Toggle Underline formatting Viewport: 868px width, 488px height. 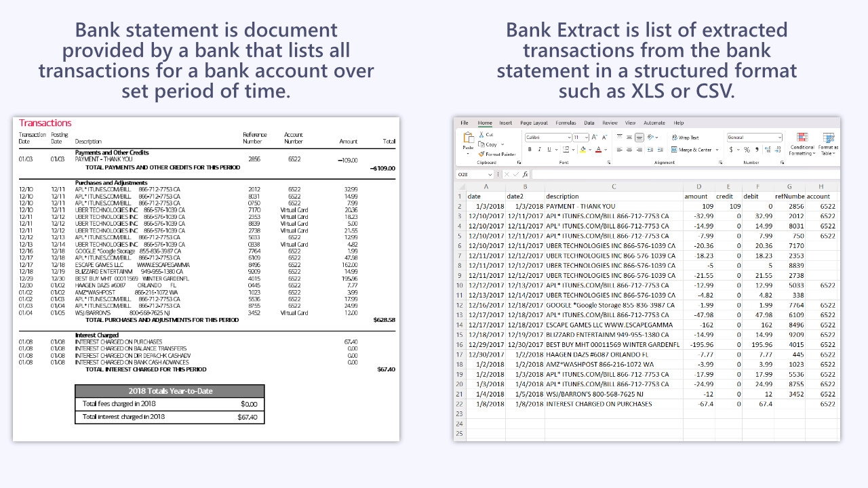549,150
